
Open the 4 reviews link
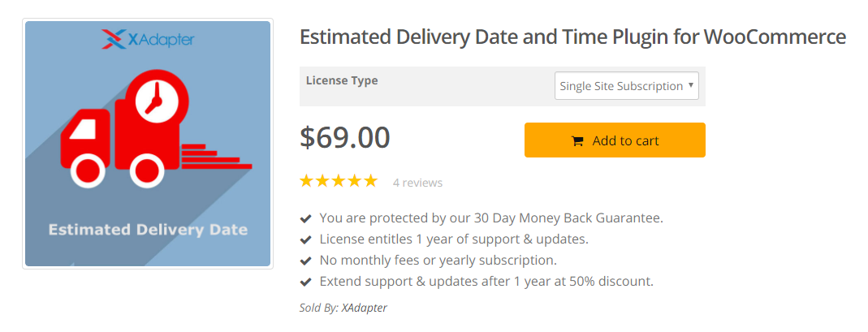click(417, 183)
